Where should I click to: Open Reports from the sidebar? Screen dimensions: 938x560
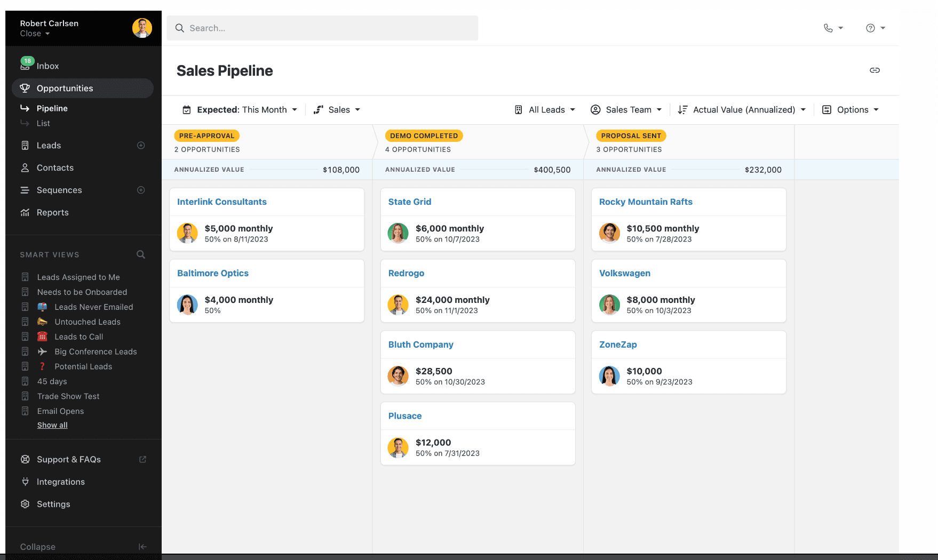pos(52,212)
